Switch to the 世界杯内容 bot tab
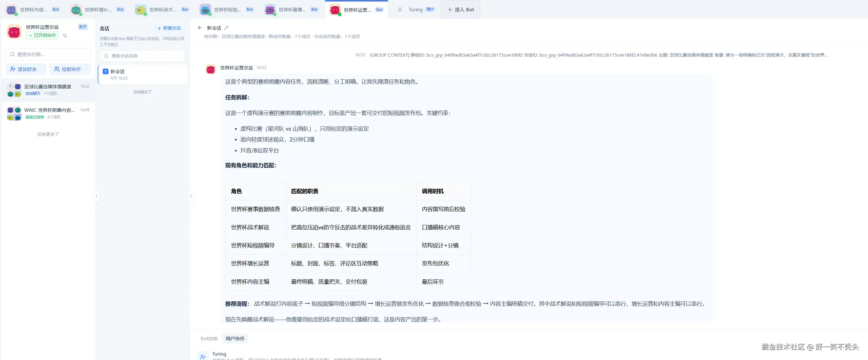868x360 pixels. point(33,10)
